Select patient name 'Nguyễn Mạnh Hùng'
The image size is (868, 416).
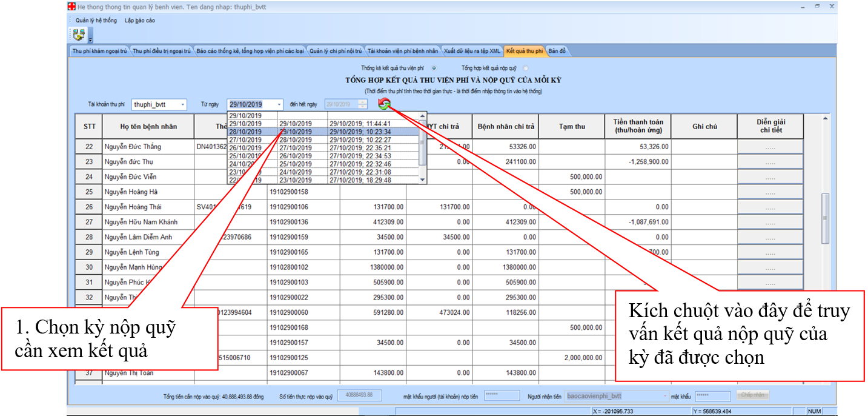pos(132,267)
